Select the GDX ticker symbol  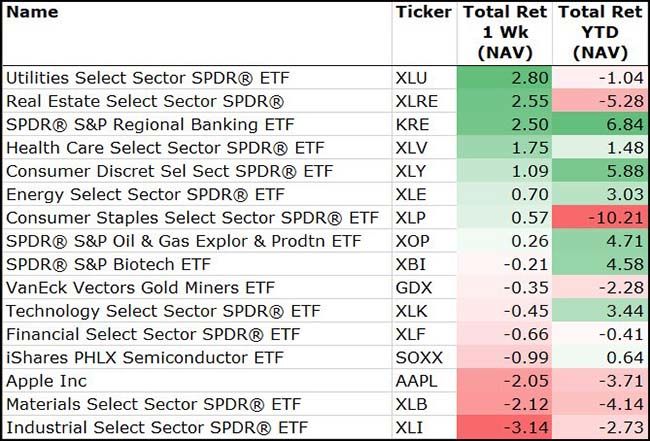tap(415, 287)
